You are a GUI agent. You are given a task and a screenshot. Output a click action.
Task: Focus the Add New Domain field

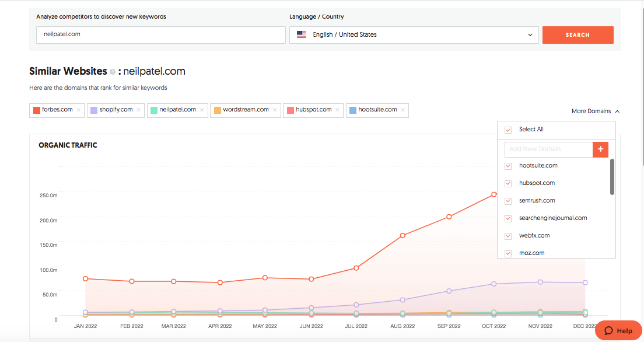548,149
